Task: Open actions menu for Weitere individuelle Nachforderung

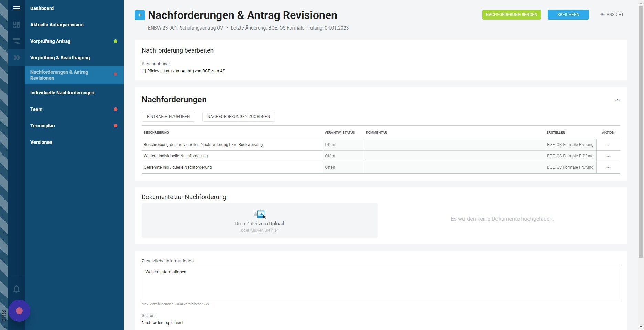Action: coord(608,156)
